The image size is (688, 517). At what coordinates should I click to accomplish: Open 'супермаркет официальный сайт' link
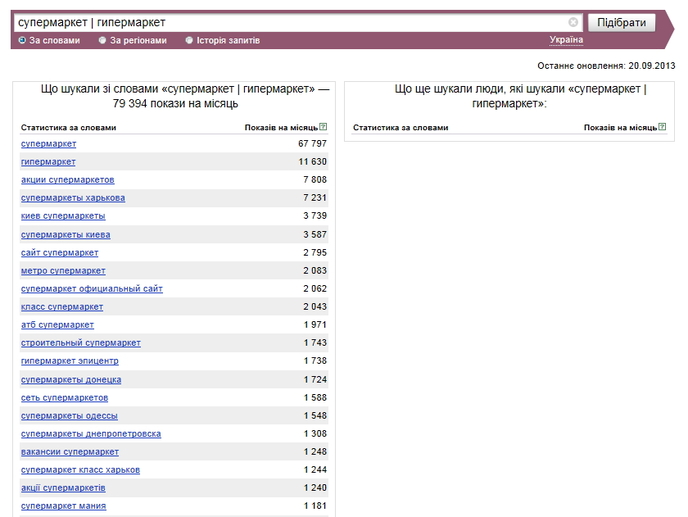92,289
